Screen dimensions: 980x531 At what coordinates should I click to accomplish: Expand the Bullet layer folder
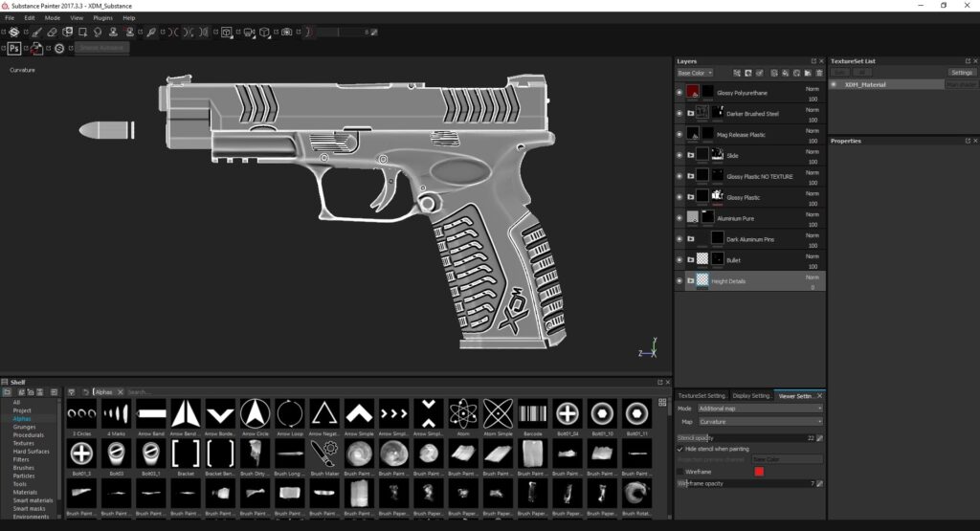click(691, 260)
